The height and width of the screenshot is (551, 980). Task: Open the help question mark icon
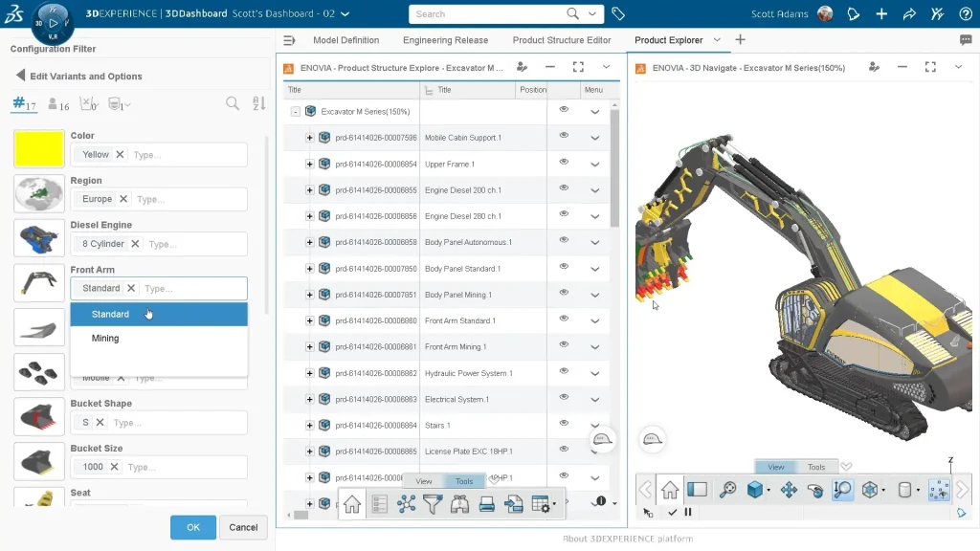(x=965, y=14)
